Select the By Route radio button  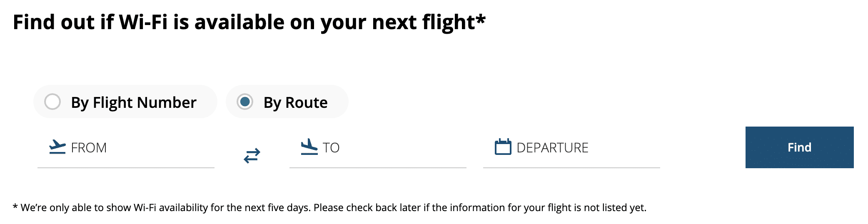point(245,102)
